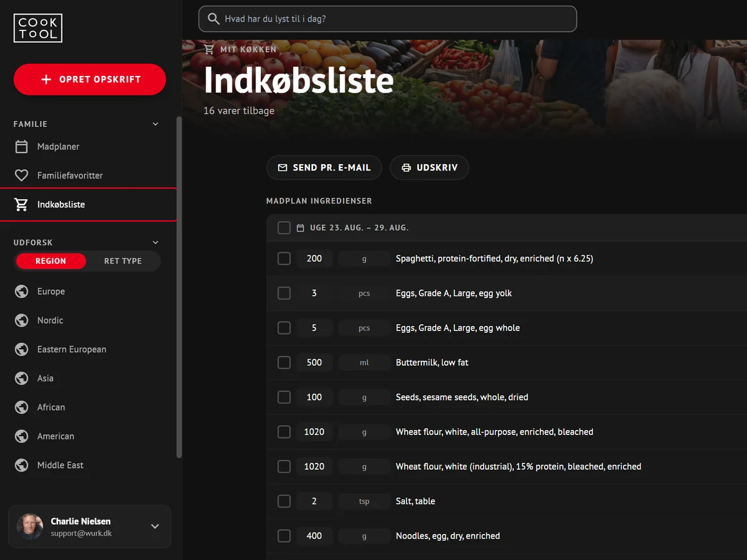This screenshot has height=560, width=747.
Task: Collapse the Familie section chevron
Action: coord(156,124)
